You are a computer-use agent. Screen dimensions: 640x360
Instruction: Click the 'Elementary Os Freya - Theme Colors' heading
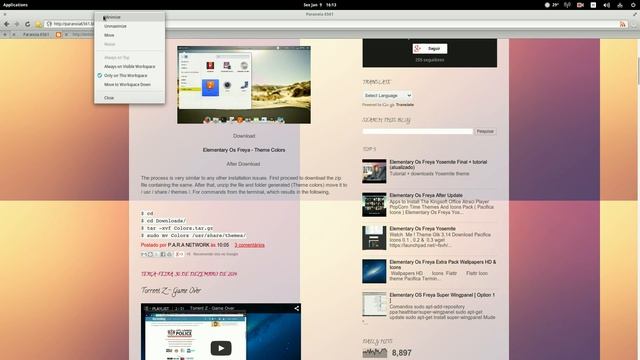coord(244,150)
